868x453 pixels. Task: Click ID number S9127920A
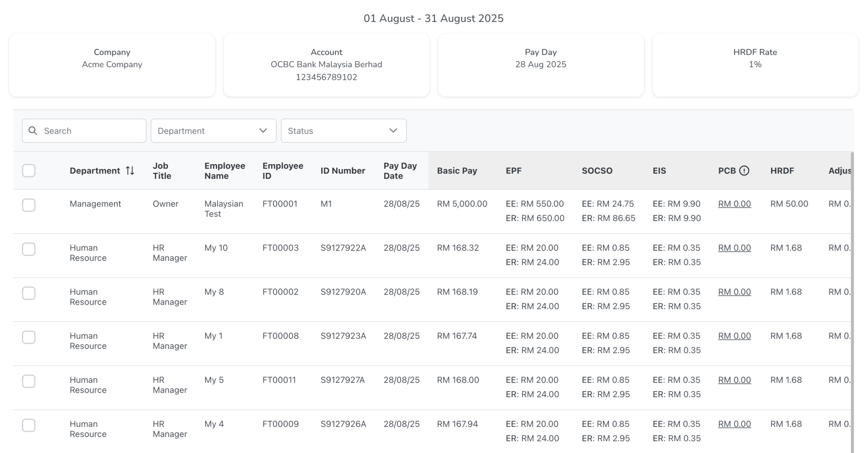pyautogui.click(x=343, y=292)
